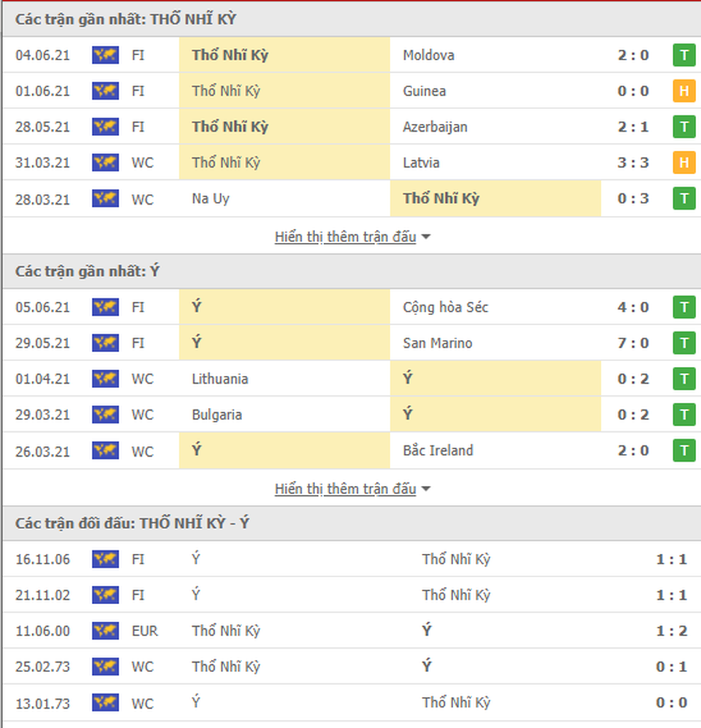Click orange H badge for the Latvia match
The width and height of the screenshot is (701, 728).
[x=683, y=163]
